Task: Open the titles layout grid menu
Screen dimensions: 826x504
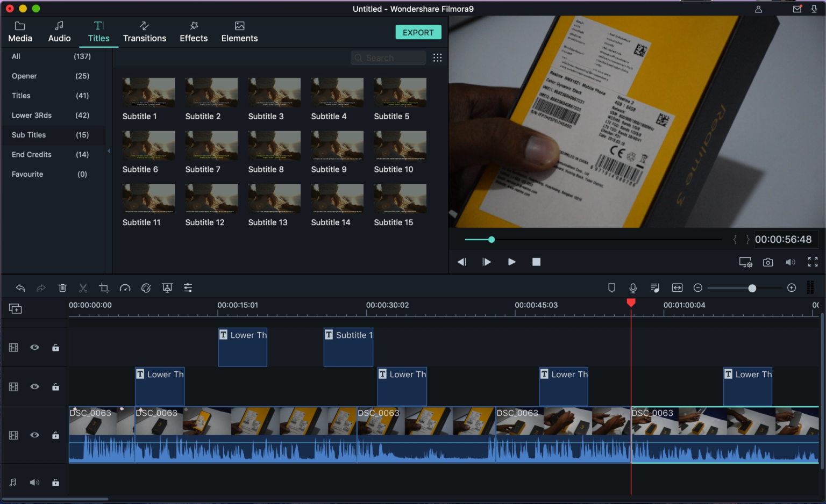Action: pyautogui.click(x=437, y=57)
